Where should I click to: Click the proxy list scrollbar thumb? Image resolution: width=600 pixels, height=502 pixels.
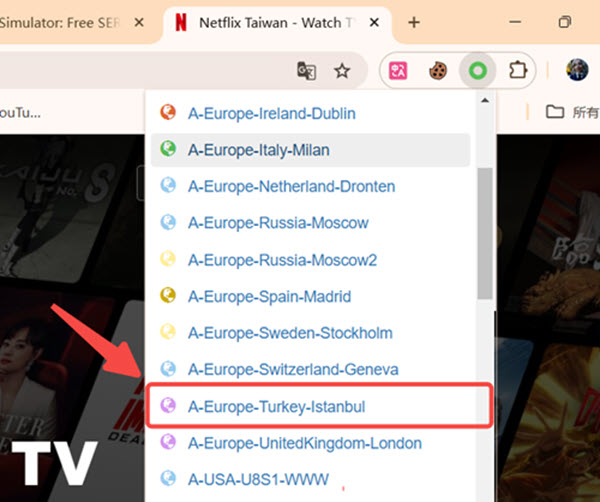click(x=485, y=233)
